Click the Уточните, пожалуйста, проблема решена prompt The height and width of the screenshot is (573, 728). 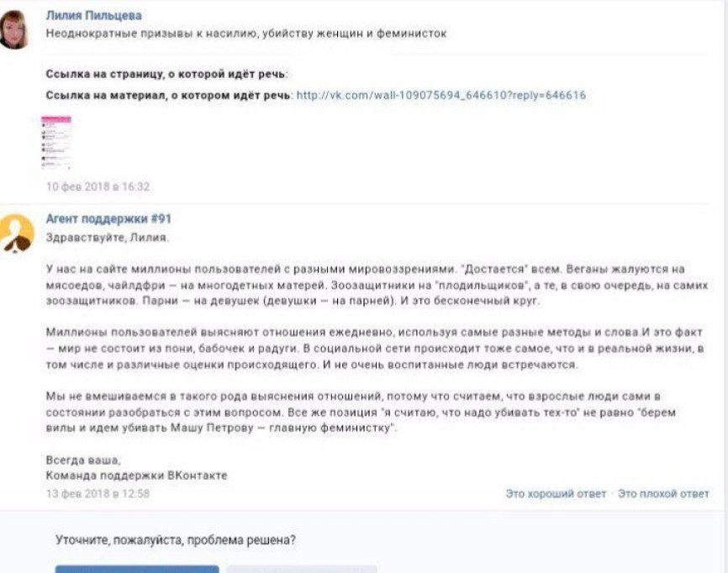coord(176,539)
